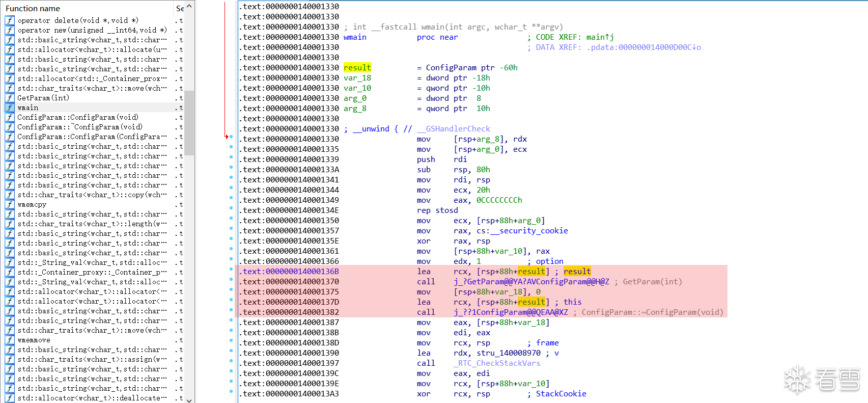868x403 pixels.
Task: Click the function icon beside operator new
Action: point(10,30)
